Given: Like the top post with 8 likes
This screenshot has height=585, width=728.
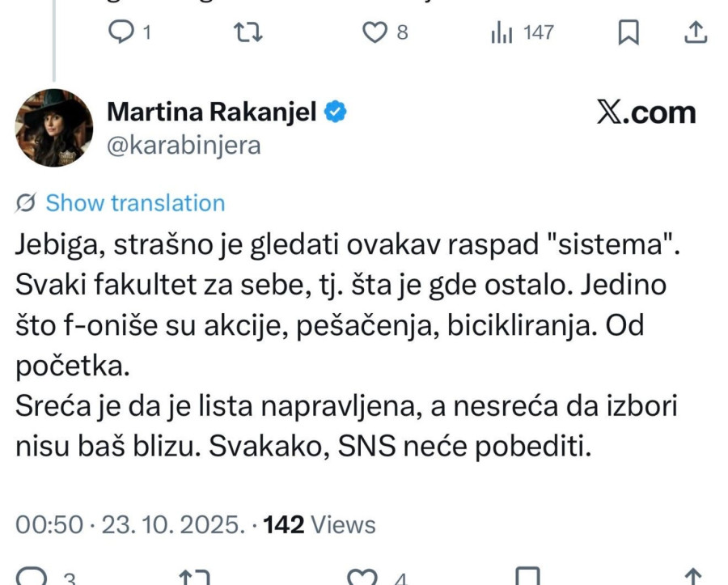Looking at the screenshot, I should [x=376, y=32].
